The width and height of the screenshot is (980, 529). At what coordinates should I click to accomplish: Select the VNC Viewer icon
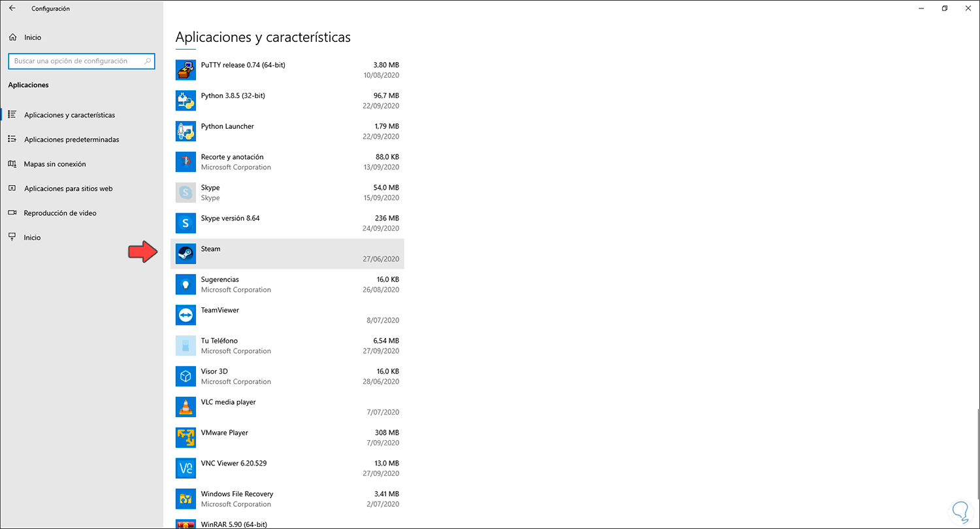(186, 468)
